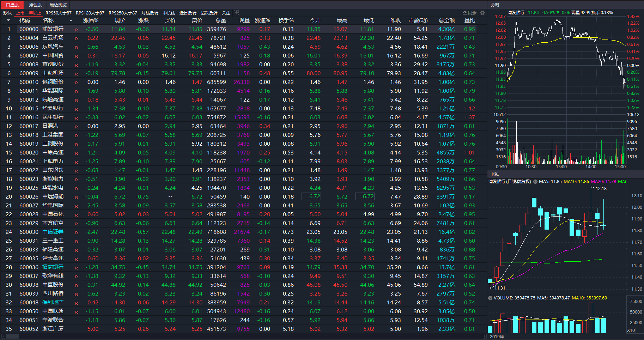644x340 pixels.
Task: Click the R marker for 保利地产
Action: tap(77, 303)
